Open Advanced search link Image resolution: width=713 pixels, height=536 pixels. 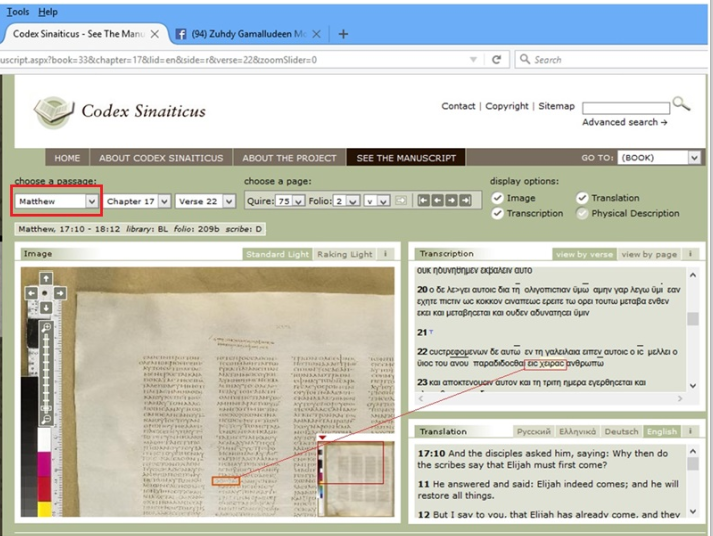(624, 122)
